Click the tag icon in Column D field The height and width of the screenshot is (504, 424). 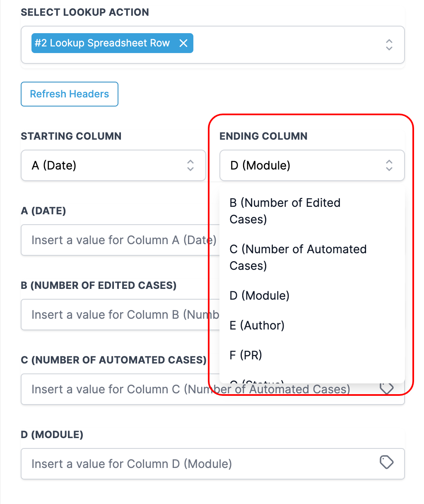387,462
